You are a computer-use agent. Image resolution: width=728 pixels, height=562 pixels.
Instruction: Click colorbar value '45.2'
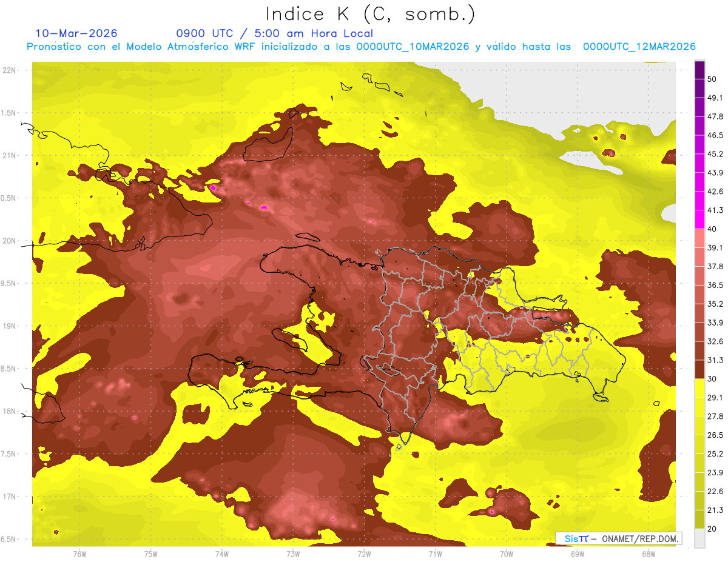tap(716, 154)
